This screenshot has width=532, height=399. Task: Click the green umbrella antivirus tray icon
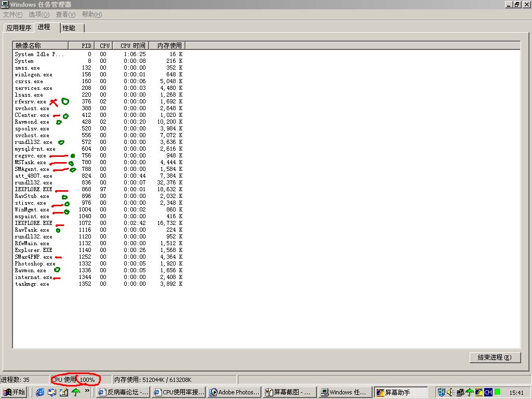470,392
